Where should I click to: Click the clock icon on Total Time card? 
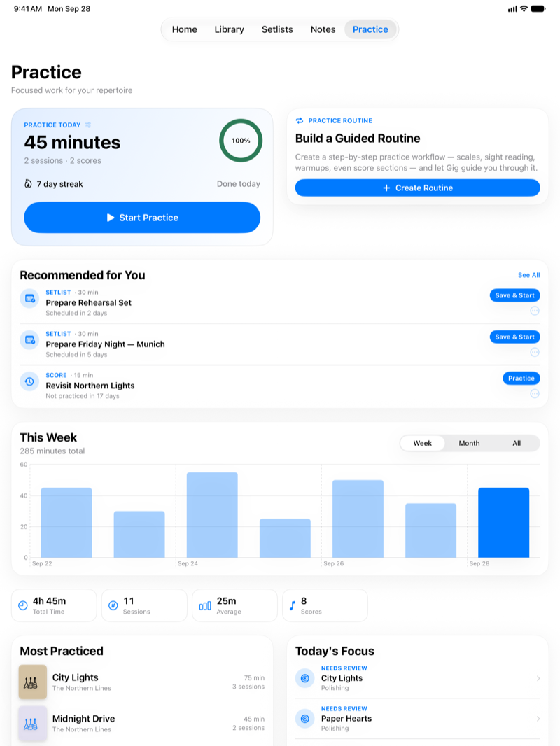pyautogui.click(x=23, y=605)
